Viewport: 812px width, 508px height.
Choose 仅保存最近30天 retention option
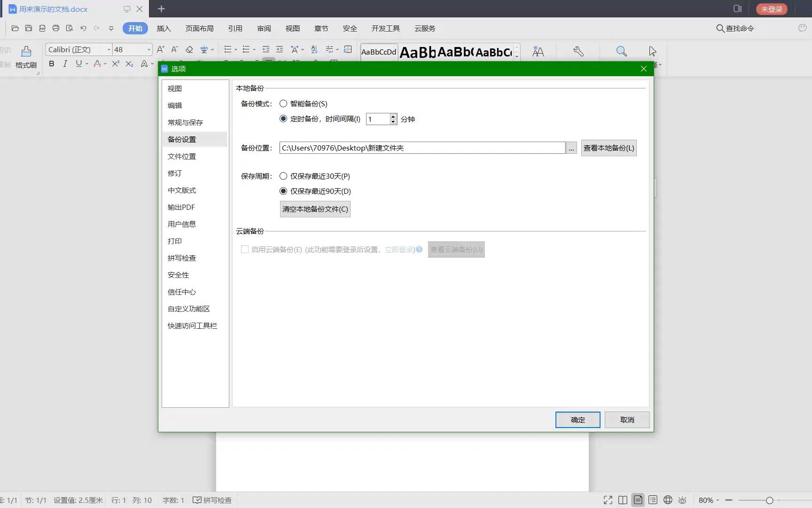(x=283, y=176)
